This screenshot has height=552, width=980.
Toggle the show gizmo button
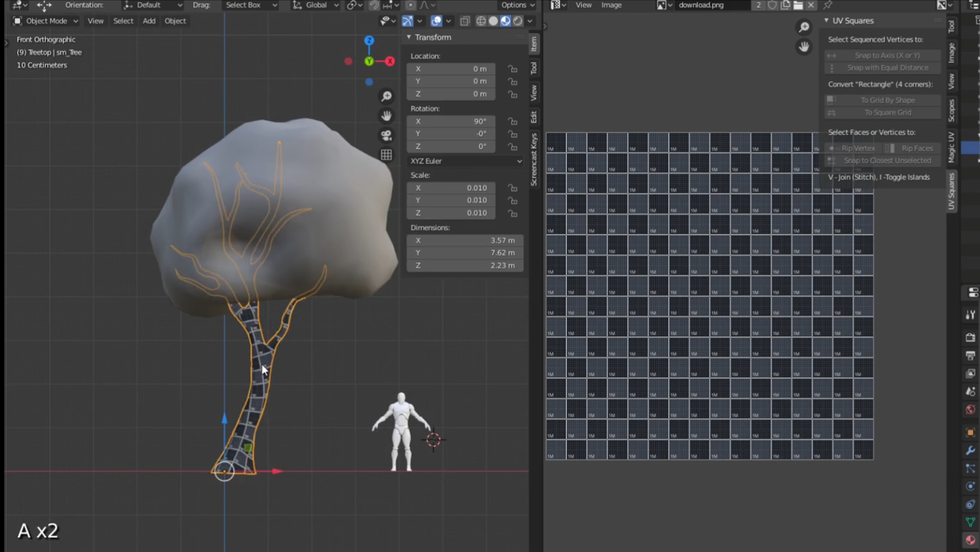click(x=408, y=21)
